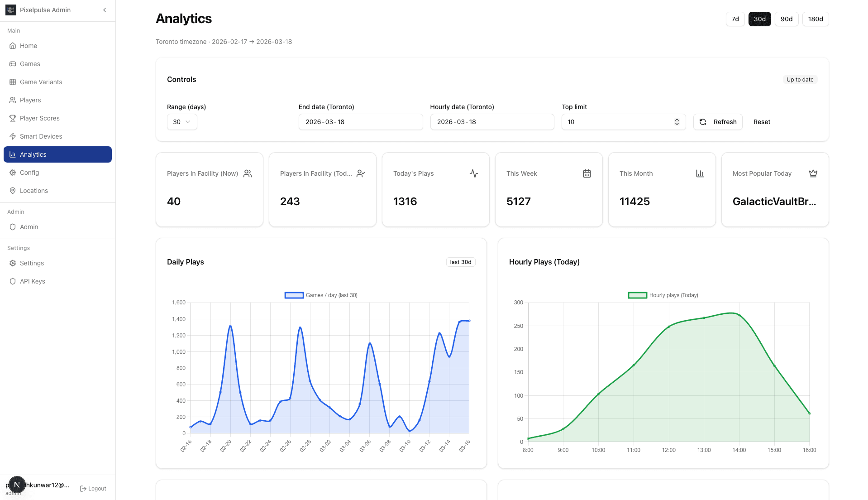
Task: Open the Admin menu item
Action: 29,227
